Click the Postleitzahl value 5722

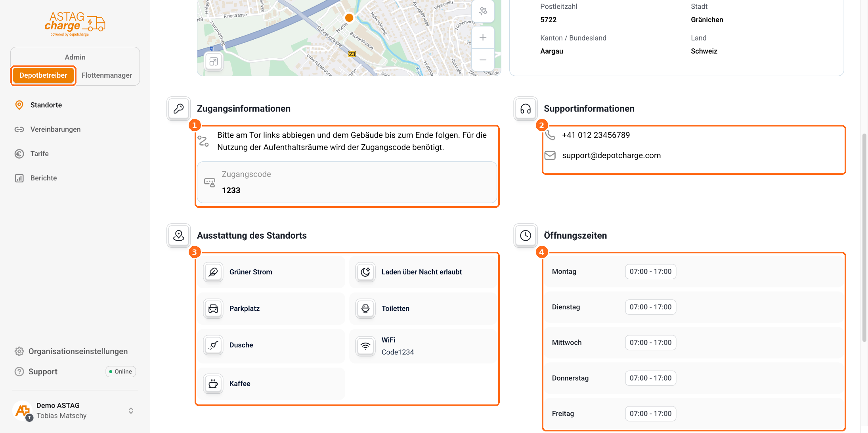549,20
